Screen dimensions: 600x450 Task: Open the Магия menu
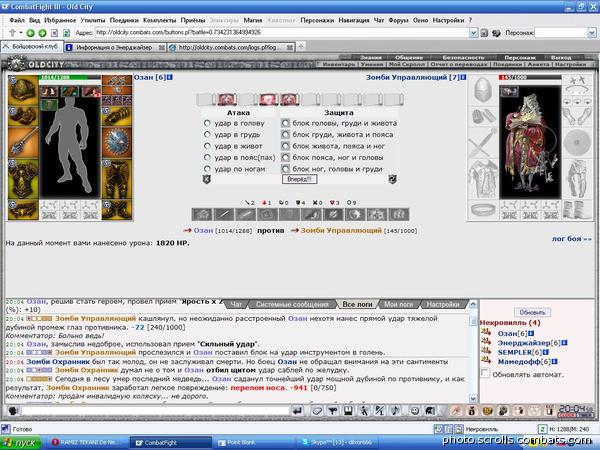point(253,20)
